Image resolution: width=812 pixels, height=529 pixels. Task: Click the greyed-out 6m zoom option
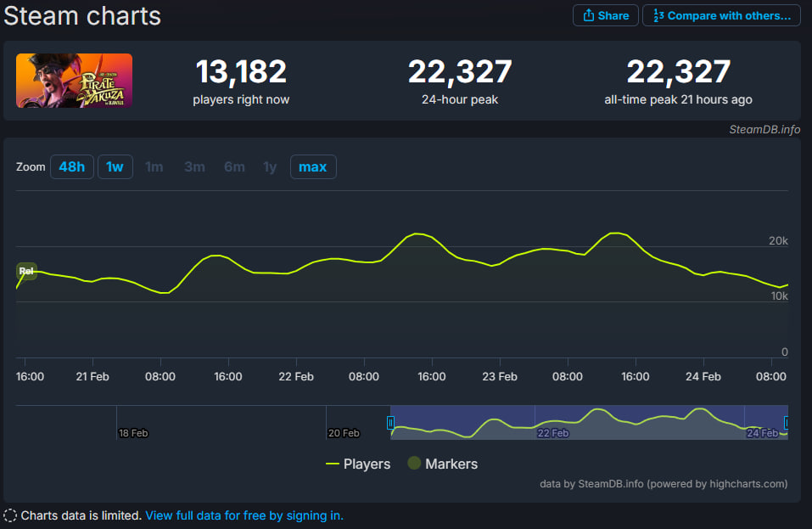click(234, 167)
